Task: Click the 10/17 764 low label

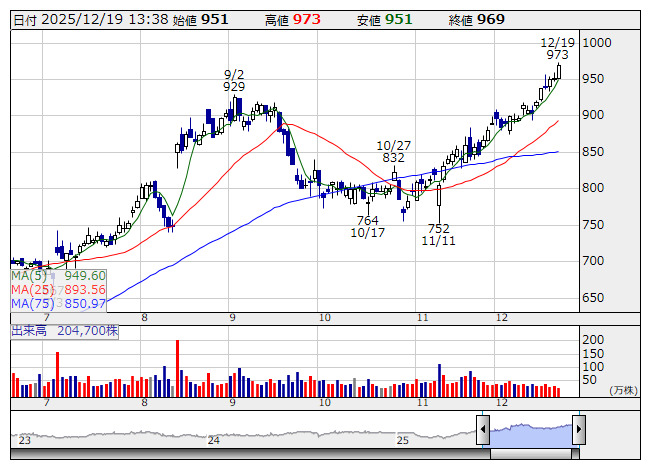Action: [368, 226]
